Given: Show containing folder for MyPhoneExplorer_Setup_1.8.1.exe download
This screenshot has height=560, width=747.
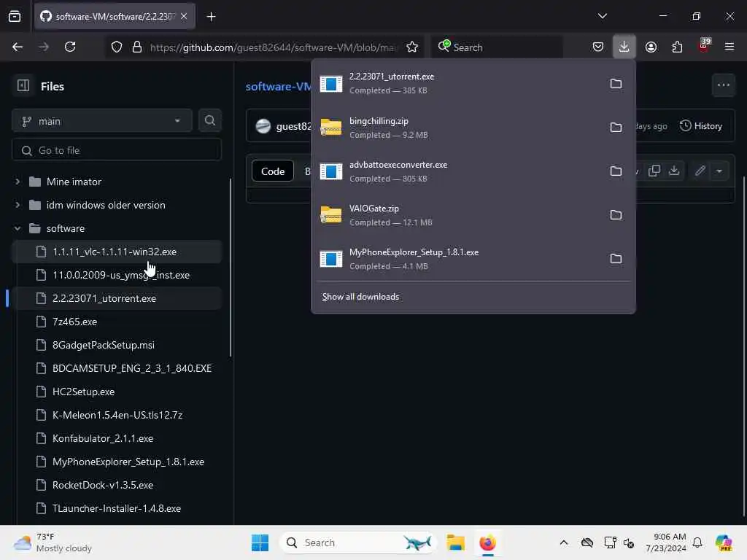Looking at the screenshot, I should click(616, 259).
